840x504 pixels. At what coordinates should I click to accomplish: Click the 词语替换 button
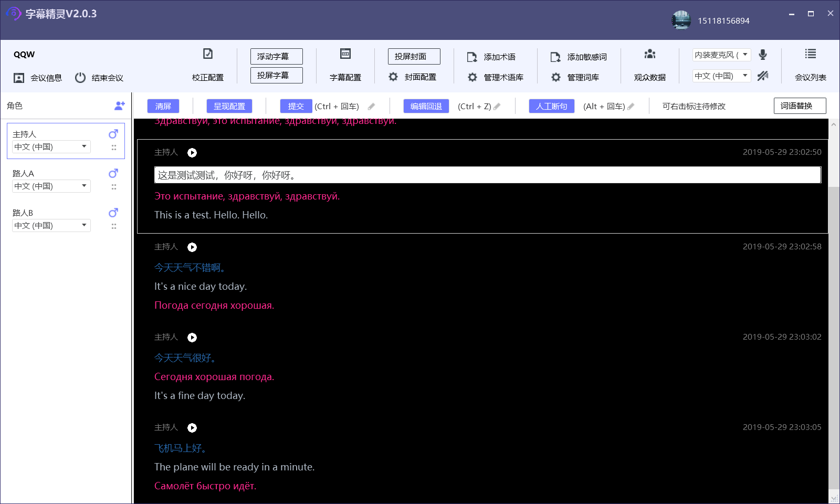800,106
